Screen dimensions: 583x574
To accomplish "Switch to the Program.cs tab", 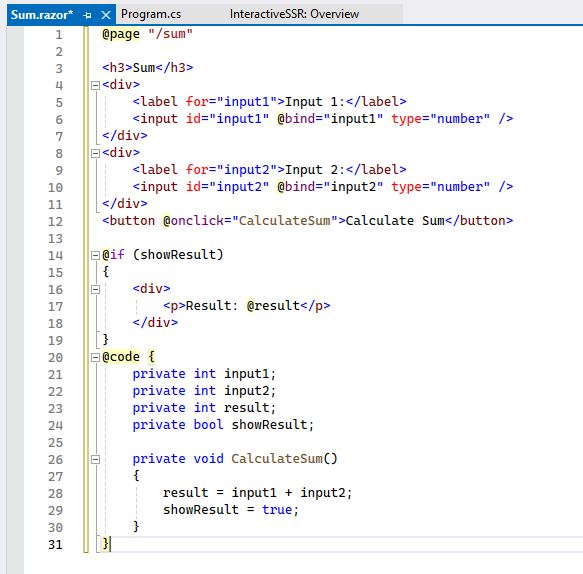I will click(151, 14).
